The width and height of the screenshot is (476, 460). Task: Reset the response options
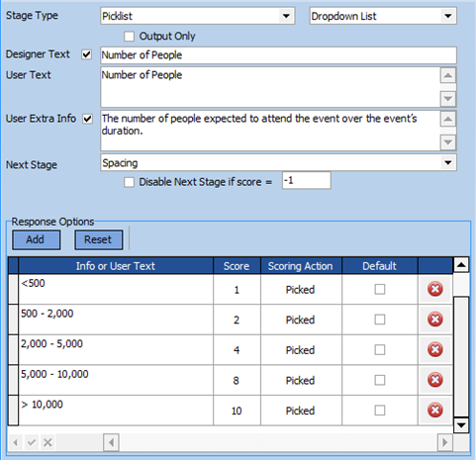pyautogui.click(x=99, y=239)
